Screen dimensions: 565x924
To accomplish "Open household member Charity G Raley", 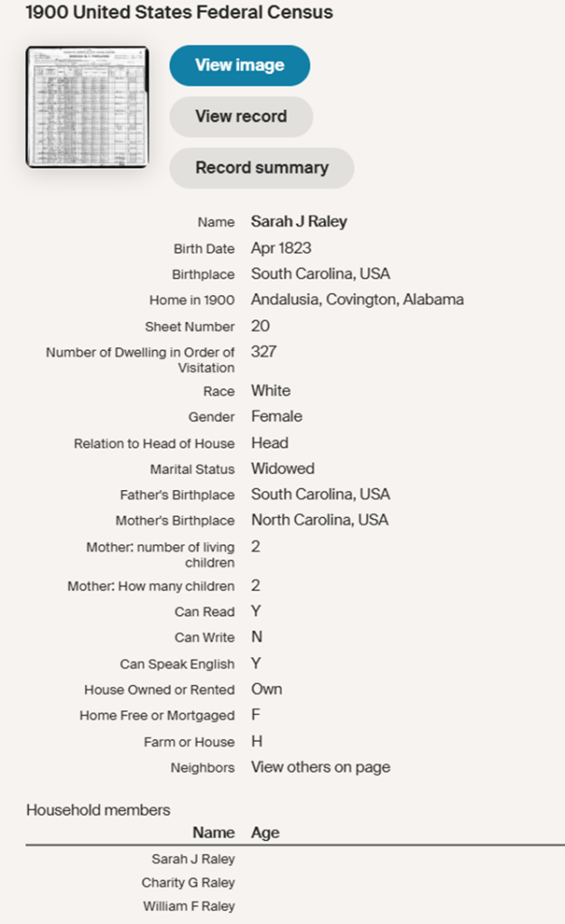I will point(188,882).
